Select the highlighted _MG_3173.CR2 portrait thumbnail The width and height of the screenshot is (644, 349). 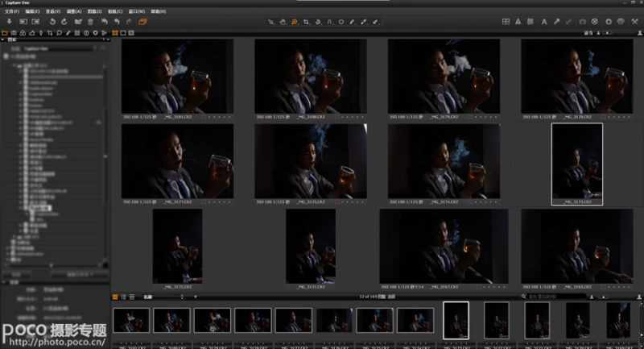tap(576, 164)
